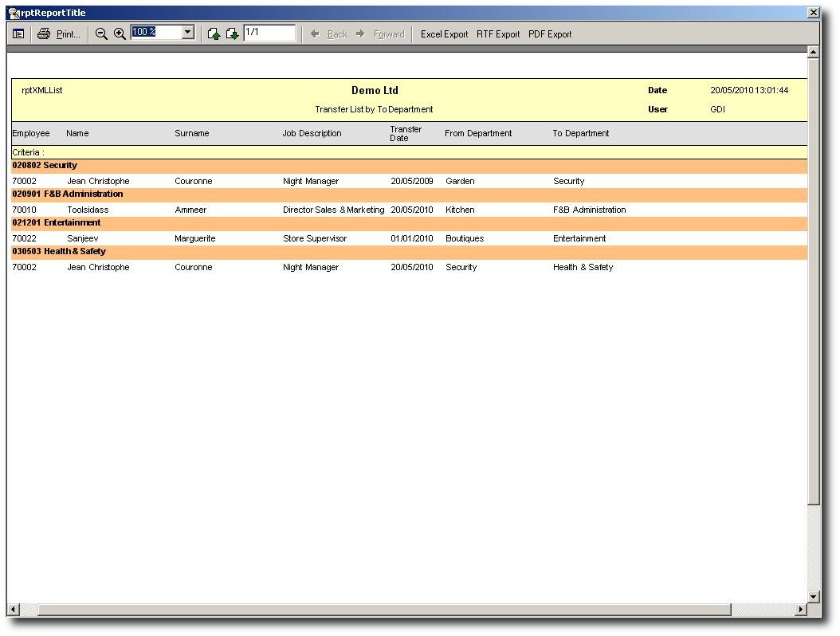This screenshot has height=636, width=840.
Task: Click the zoom out magnifier icon
Action: point(101,34)
